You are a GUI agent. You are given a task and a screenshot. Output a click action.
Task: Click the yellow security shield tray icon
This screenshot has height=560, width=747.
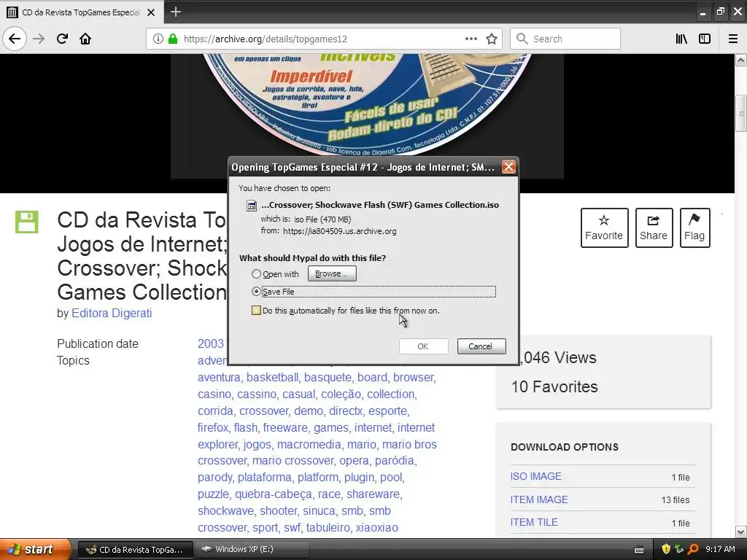pos(666,549)
